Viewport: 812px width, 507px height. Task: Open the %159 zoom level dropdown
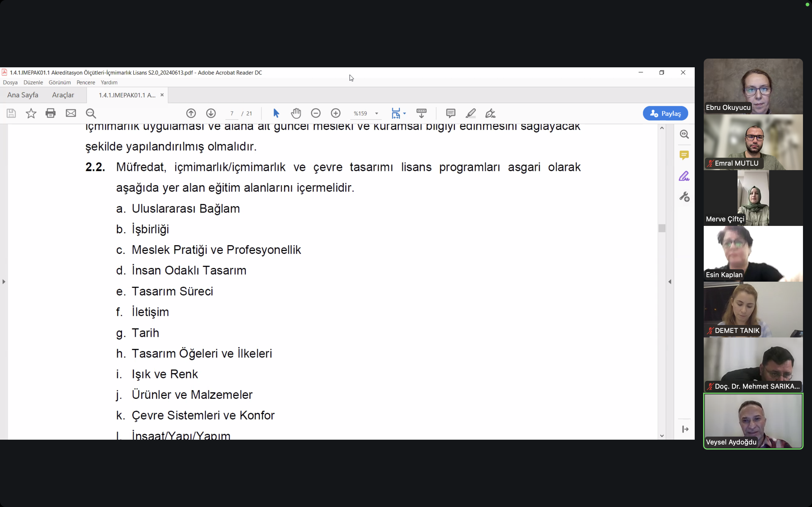pyautogui.click(x=376, y=113)
